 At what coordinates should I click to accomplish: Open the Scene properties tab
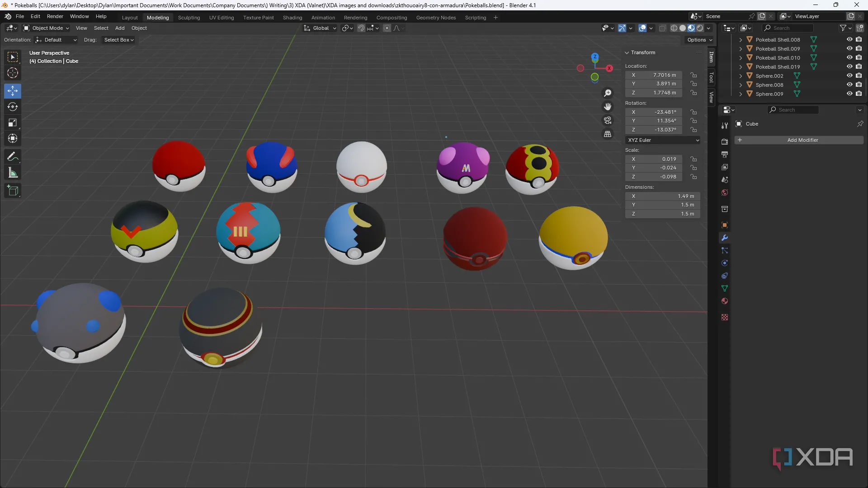[x=725, y=179]
